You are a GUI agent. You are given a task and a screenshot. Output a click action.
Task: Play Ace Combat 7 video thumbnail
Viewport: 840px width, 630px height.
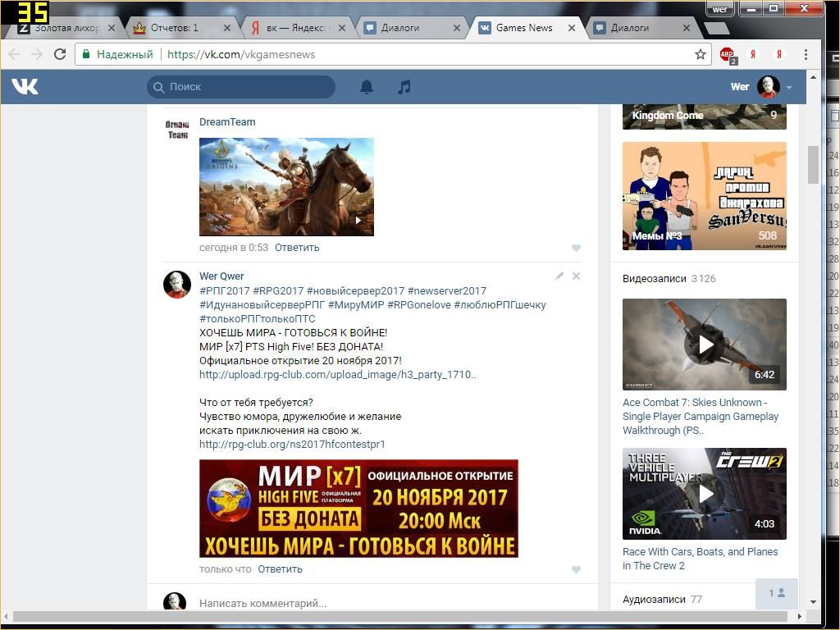(x=705, y=345)
